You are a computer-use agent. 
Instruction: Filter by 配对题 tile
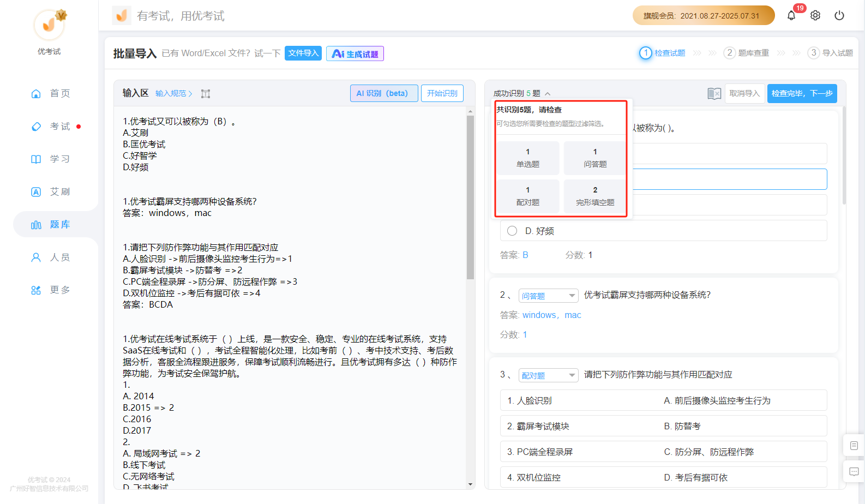pyautogui.click(x=528, y=196)
